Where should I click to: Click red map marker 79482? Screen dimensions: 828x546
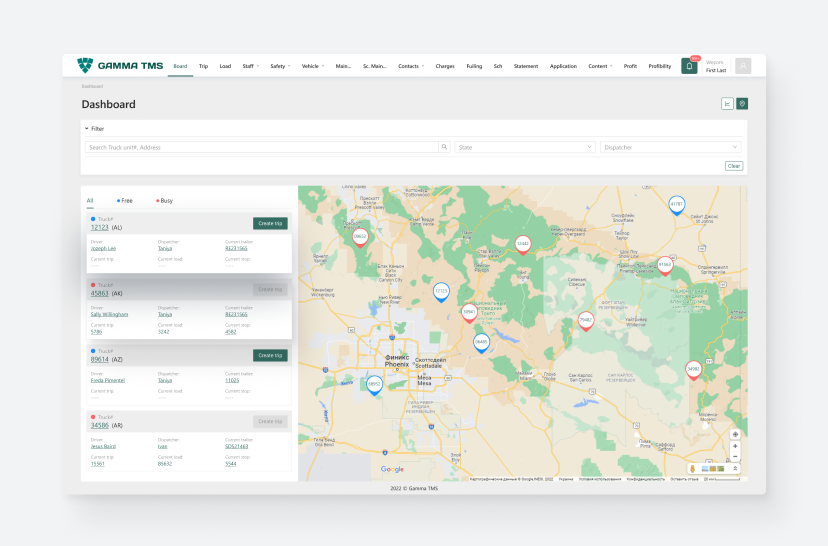[x=586, y=320]
